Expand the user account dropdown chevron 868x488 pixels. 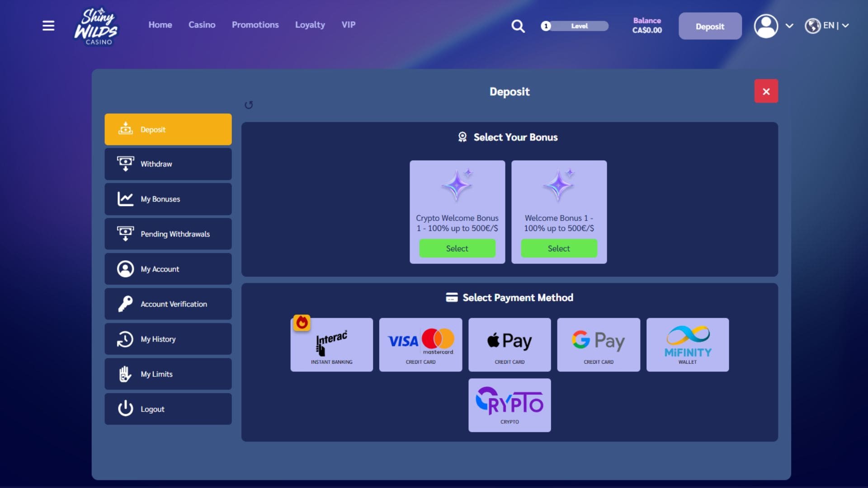[789, 26]
